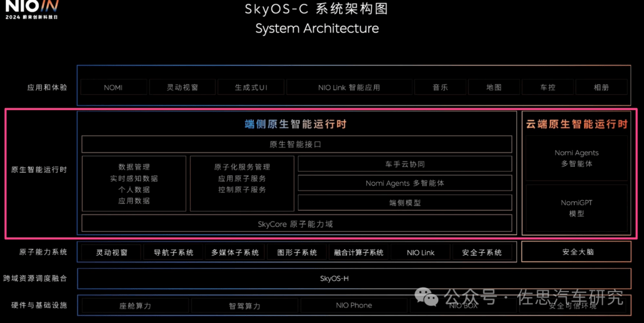The width and height of the screenshot is (644, 323).
Task: Click '灵动视窗' in the 应用和体验 row
Action: [182, 88]
